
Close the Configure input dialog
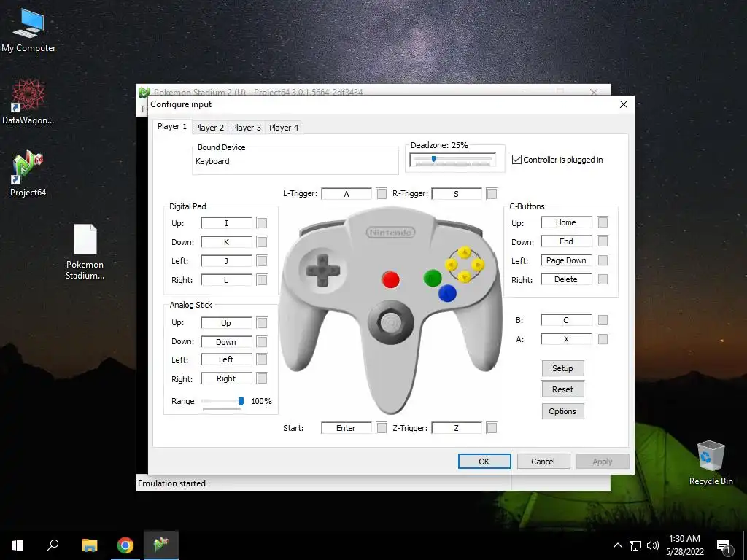point(623,104)
